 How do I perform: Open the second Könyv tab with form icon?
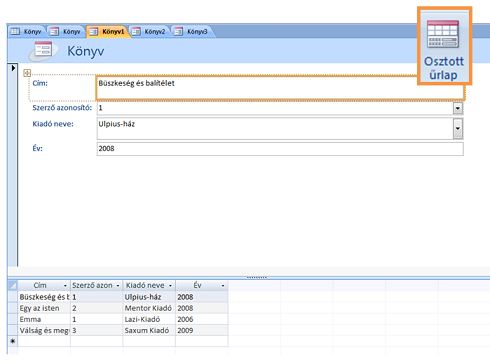66,32
